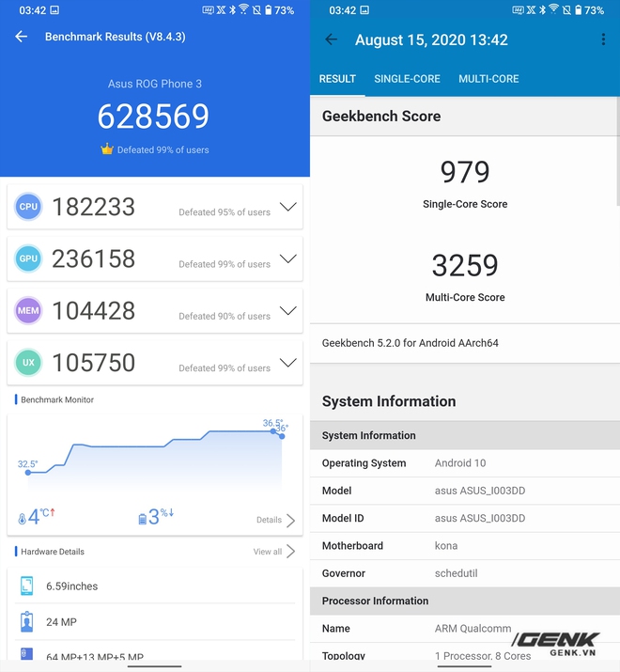Viewport: 620px width, 672px height.
Task: Expand the GPU score 236158 chevron
Action: [x=288, y=258]
